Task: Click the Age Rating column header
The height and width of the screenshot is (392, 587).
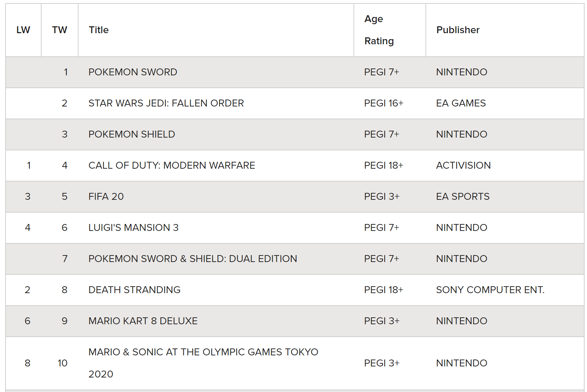Action: pos(379,30)
